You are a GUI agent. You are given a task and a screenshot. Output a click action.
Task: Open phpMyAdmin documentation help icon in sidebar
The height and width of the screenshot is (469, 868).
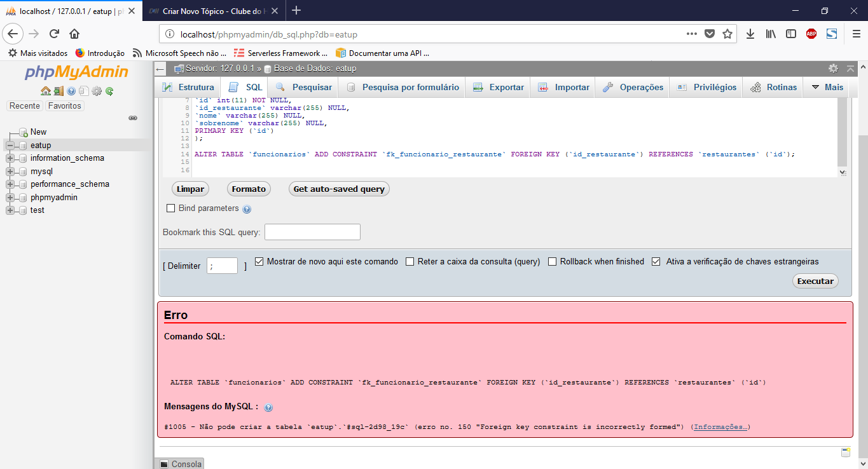coord(71,91)
